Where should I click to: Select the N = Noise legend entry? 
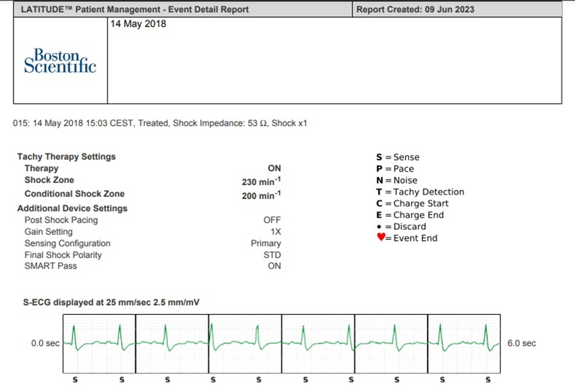pyautogui.click(x=397, y=181)
